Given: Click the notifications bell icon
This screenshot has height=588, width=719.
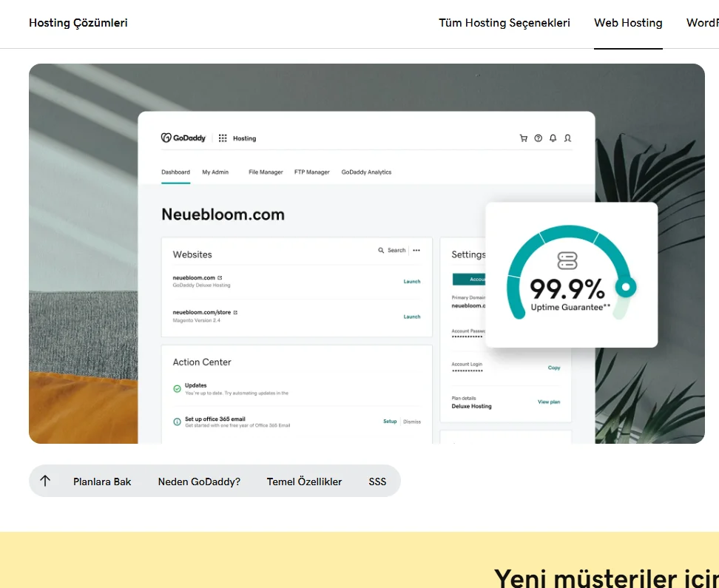Looking at the screenshot, I should (553, 138).
